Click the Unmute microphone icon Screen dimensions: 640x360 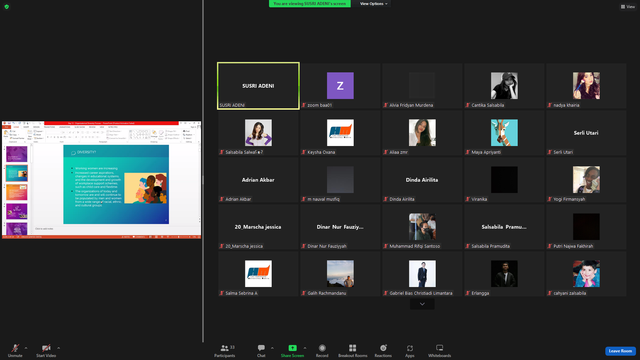pos(15,348)
